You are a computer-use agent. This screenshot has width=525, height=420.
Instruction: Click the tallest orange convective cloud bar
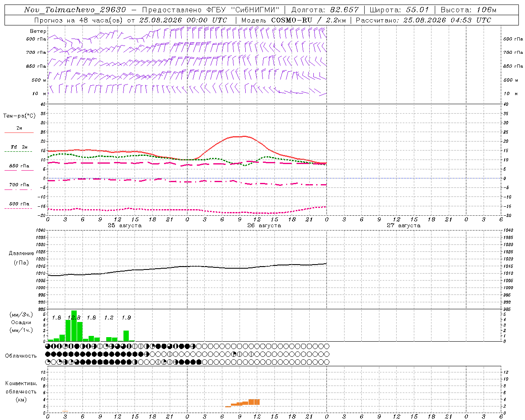(x=254, y=402)
